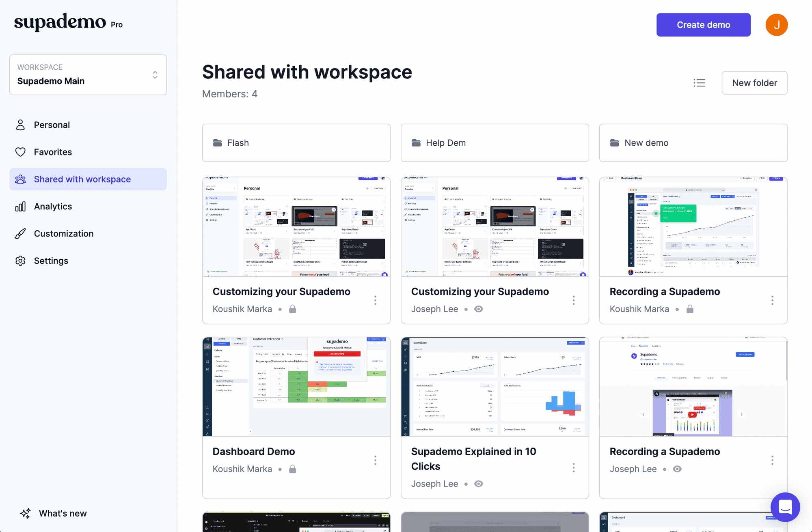
Task: Select the Favorites heart icon
Action: [21, 152]
